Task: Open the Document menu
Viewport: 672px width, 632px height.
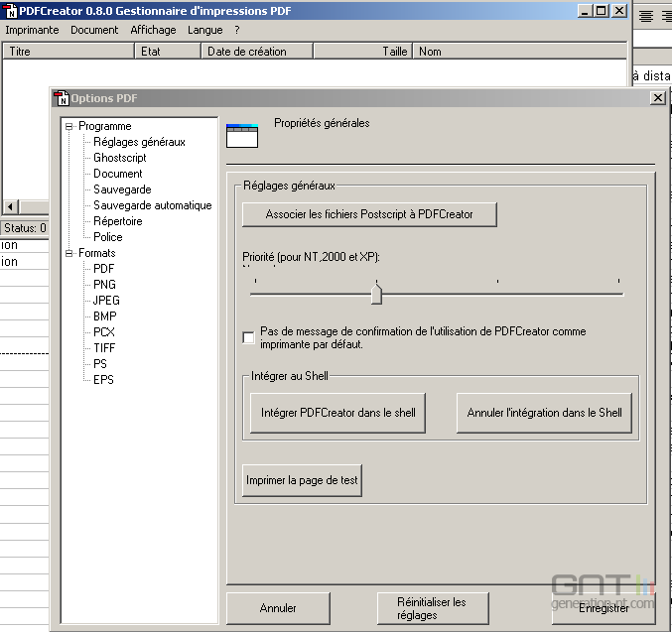Action: 94,30
